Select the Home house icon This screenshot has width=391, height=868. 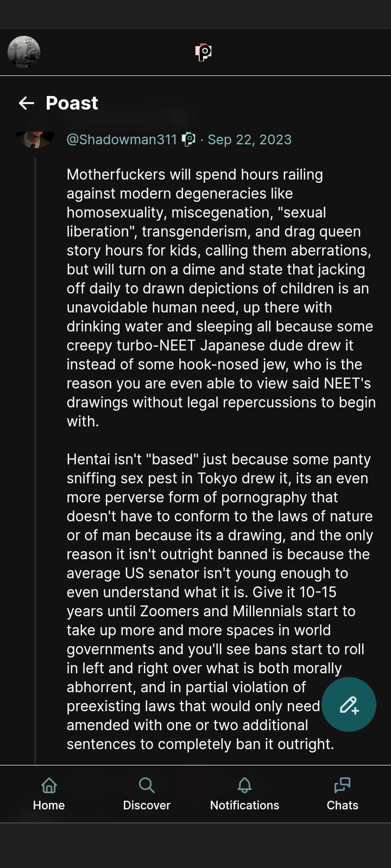coord(49,785)
